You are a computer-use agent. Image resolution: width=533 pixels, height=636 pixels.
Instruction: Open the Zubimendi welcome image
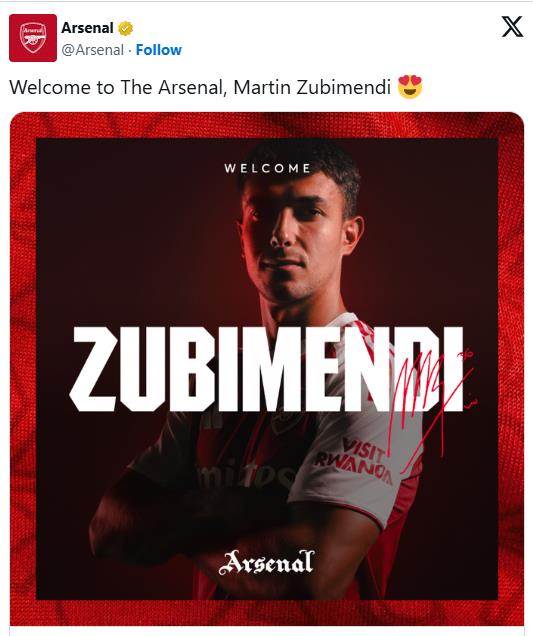[x=267, y=369]
